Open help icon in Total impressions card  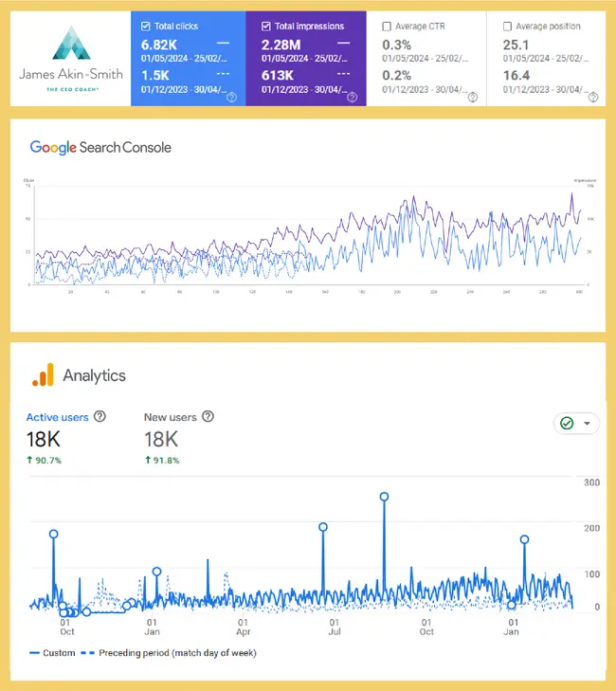(x=352, y=98)
